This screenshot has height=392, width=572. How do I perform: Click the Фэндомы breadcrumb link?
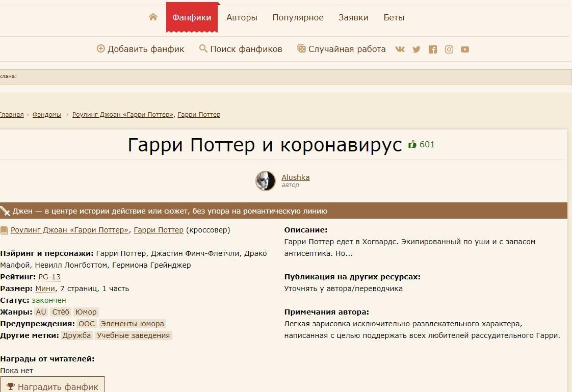tap(47, 115)
